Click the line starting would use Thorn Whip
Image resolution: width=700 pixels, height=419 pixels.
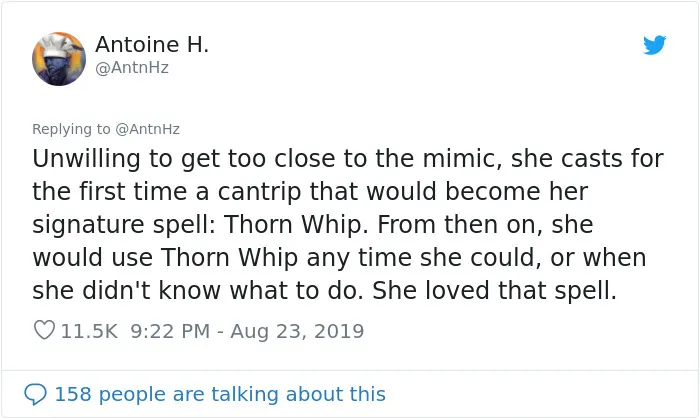(x=339, y=257)
